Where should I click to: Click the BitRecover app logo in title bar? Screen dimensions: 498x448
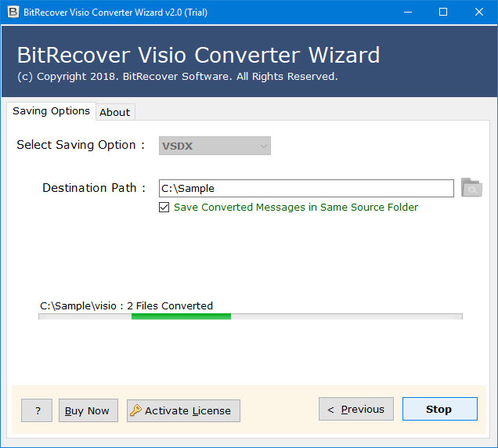[x=13, y=12]
